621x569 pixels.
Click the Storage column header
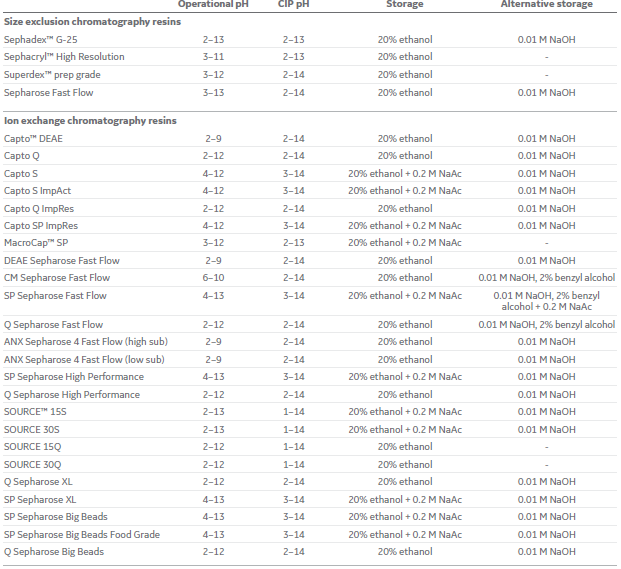click(x=405, y=4)
